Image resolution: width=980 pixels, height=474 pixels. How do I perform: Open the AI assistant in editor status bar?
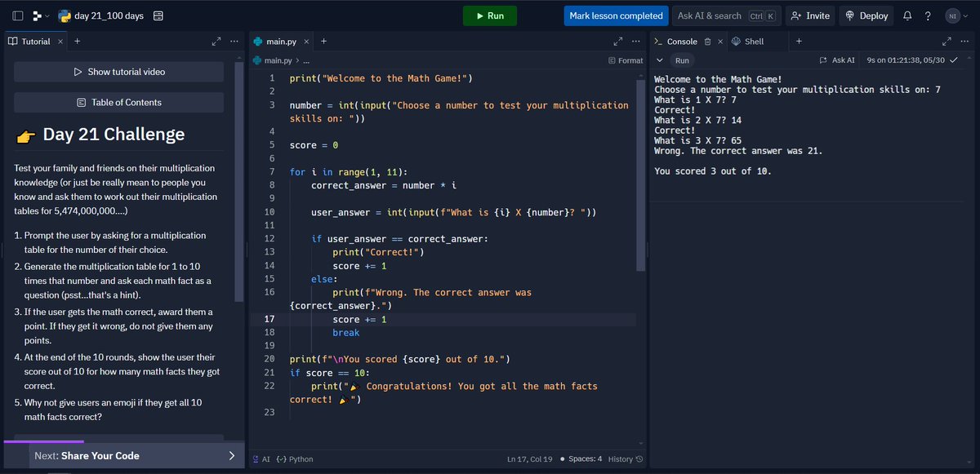[x=262, y=459]
